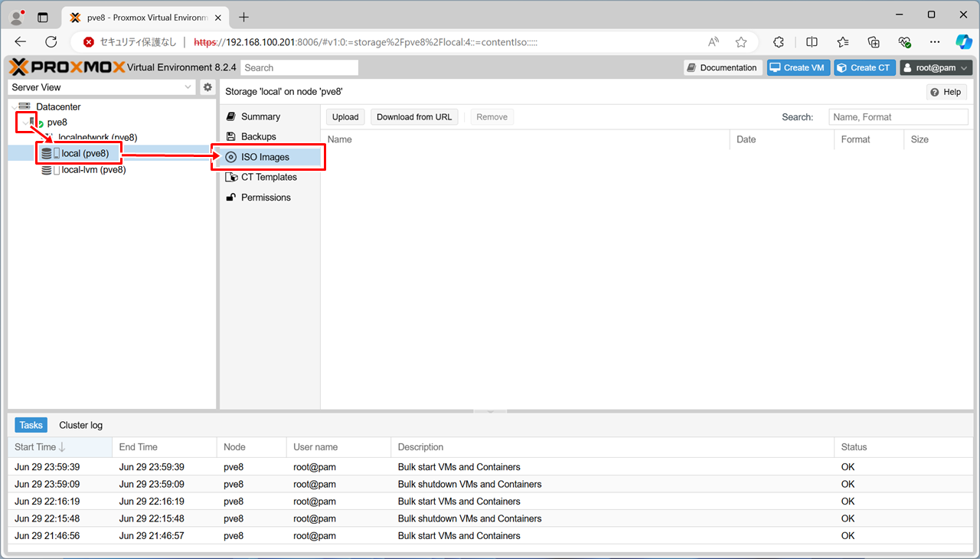980x559 pixels.
Task: Select local-lvm (pve8) storage in tree
Action: tap(93, 170)
